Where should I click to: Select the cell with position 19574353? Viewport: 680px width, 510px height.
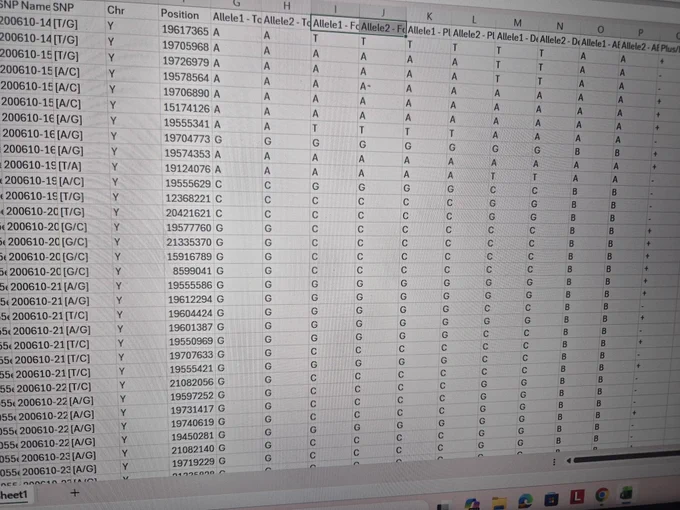pos(188,154)
